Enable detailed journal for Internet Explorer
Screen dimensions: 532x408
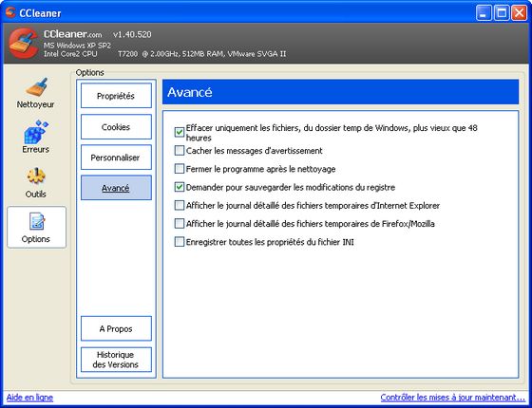pyautogui.click(x=180, y=205)
